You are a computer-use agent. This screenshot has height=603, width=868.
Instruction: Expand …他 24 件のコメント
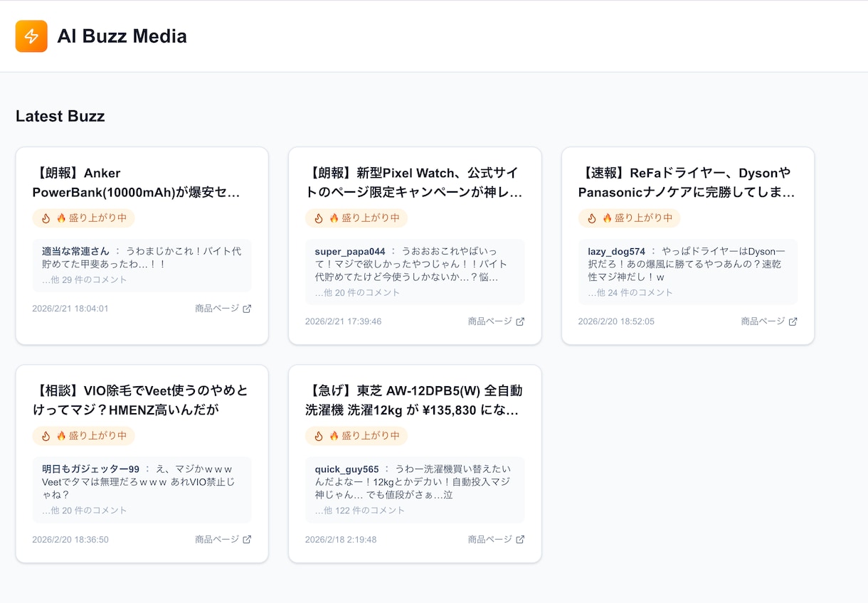point(630,292)
